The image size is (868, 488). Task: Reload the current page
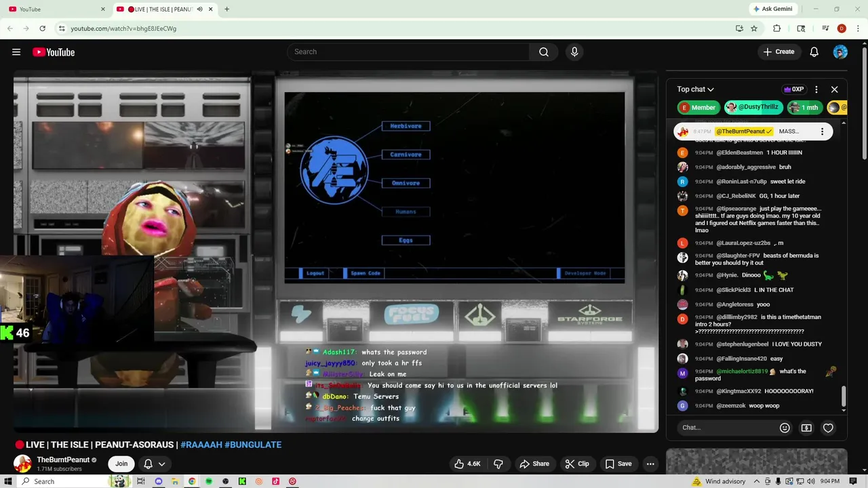click(42, 28)
